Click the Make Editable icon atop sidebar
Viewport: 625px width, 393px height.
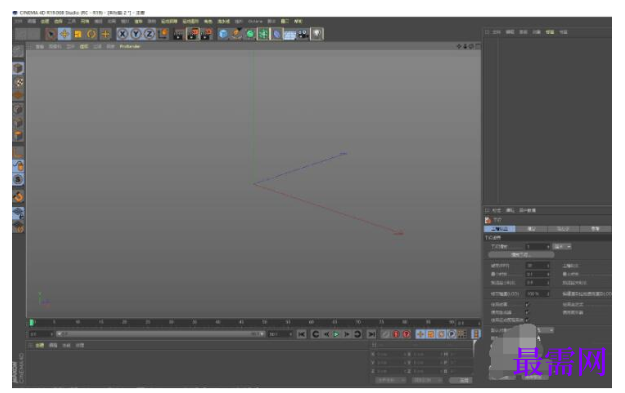point(18,51)
